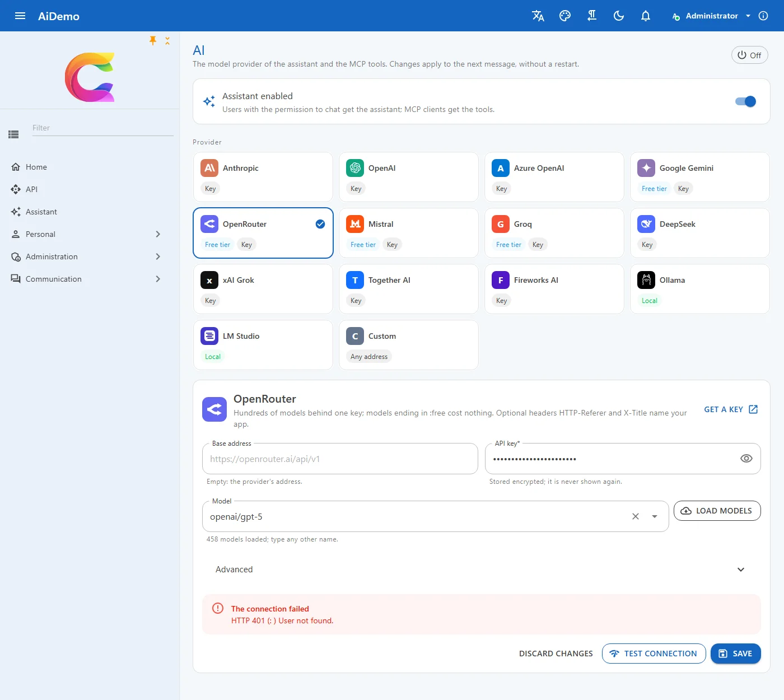Save the provider settings
The width and height of the screenshot is (784, 700).
pyautogui.click(x=736, y=654)
